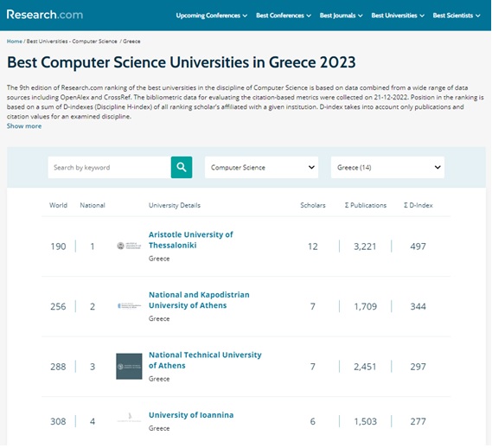Select scholars count 12
This screenshot has height=448, width=492.
(x=313, y=246)
